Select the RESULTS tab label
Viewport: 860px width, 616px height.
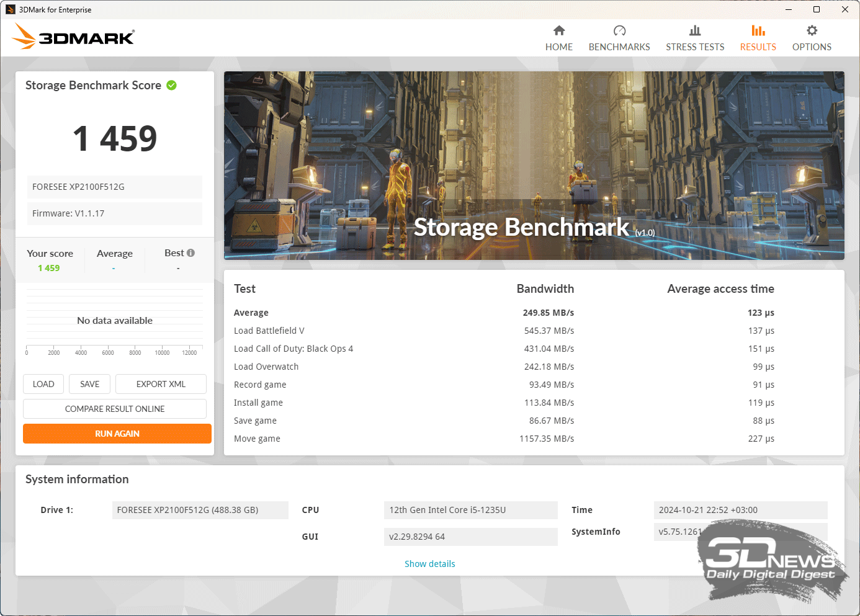(758, 47)
